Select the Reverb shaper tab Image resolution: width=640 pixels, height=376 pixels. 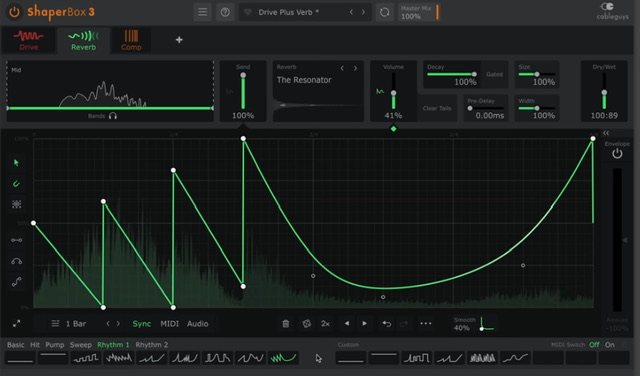click(x=83, y=40)
